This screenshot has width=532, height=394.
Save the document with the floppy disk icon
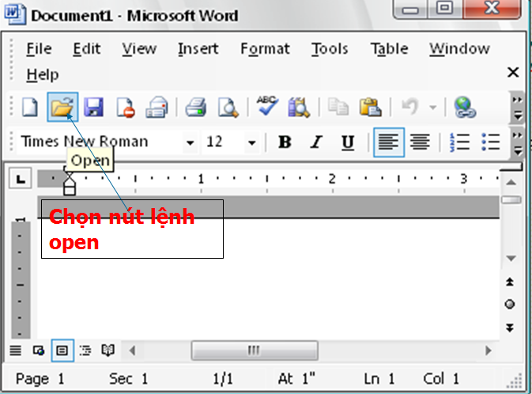coord(93,107)
